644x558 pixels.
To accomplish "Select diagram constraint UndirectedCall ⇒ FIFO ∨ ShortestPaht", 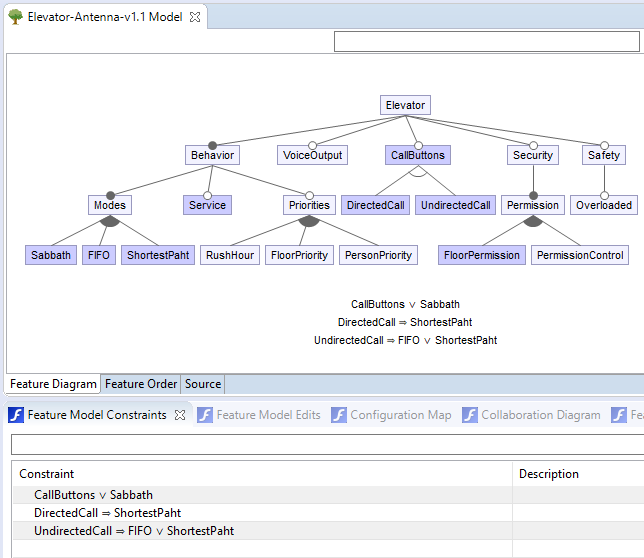I will [x=405, y=340].
